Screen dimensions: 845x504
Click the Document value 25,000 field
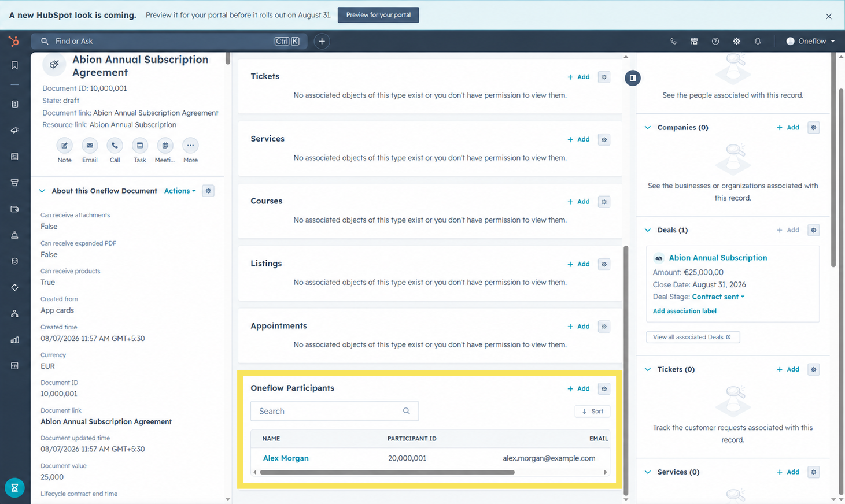[x=52, y=477]
